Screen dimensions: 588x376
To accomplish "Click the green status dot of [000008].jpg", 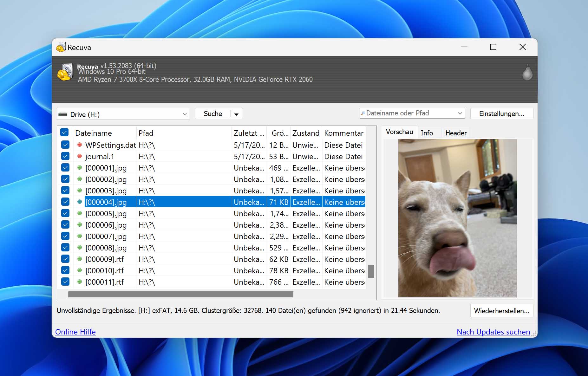I will [80, 248].
